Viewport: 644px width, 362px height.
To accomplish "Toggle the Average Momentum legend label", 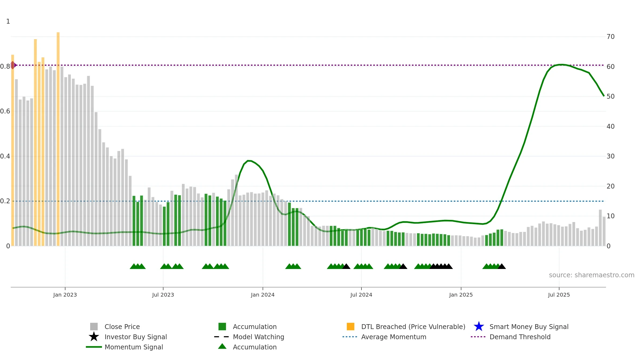I will (394, 337).
